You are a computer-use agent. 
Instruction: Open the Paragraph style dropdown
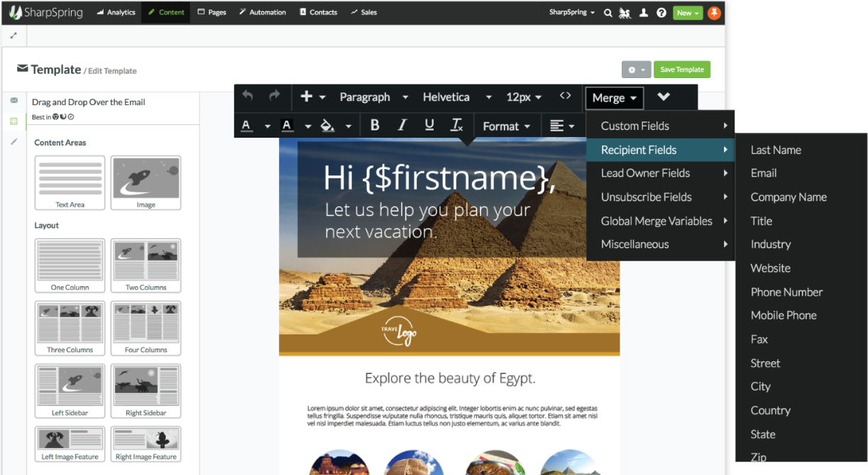[x=373, y=97]
